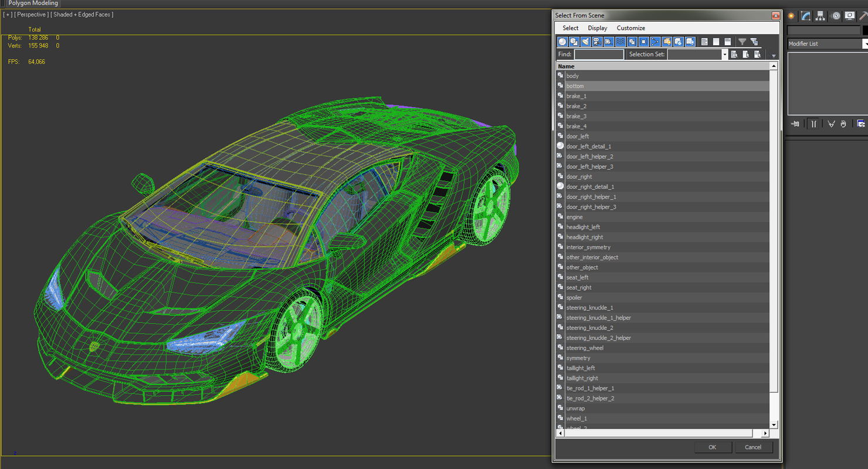Toggle Display XRefs filter icon
The height and width of the screenshot is (469, 868).
pyautogui.click(x=643, y=42)
